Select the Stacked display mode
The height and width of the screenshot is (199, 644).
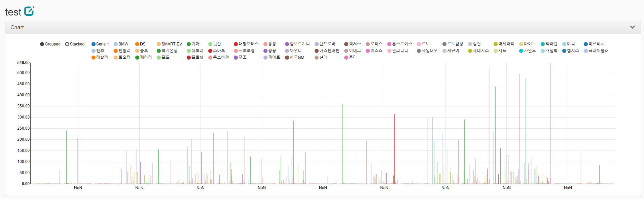pos(75,44)
